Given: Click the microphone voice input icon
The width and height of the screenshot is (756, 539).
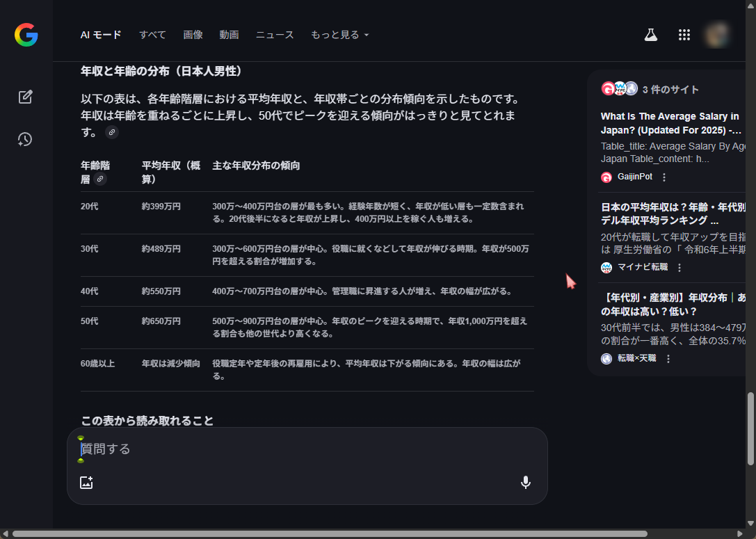Looking at the screenshot, I should coord(525,483).
